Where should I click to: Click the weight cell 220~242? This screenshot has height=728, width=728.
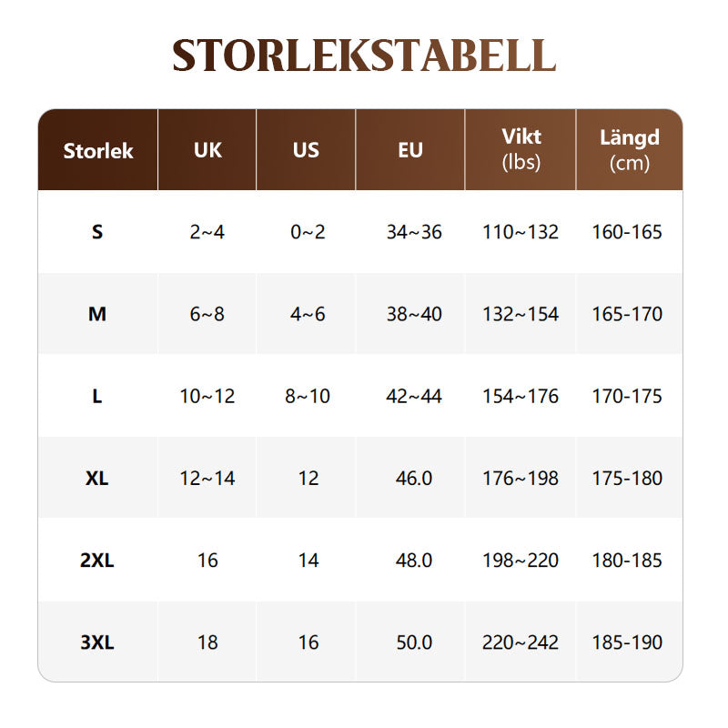point(521,642)
